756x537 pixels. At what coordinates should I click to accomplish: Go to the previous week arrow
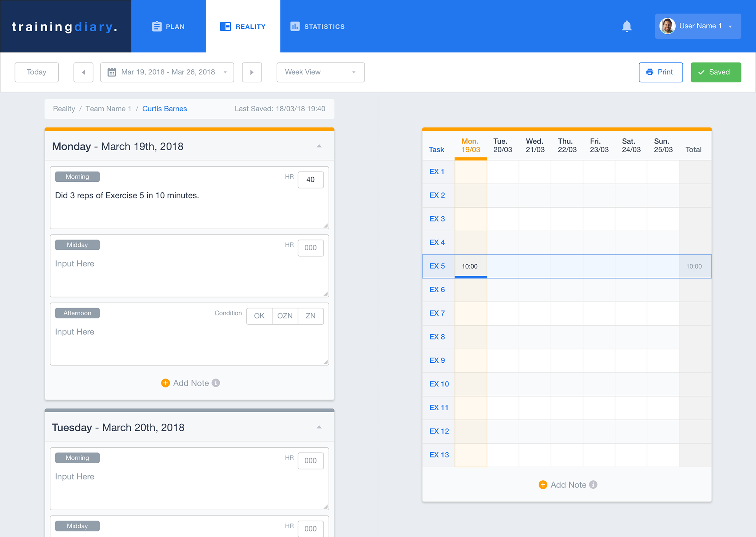tap(83, 72)
